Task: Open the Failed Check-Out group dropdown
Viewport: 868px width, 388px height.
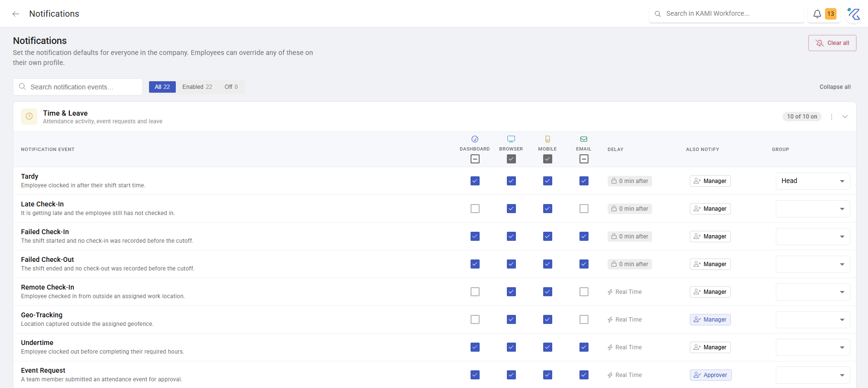Action: [813, 264]
